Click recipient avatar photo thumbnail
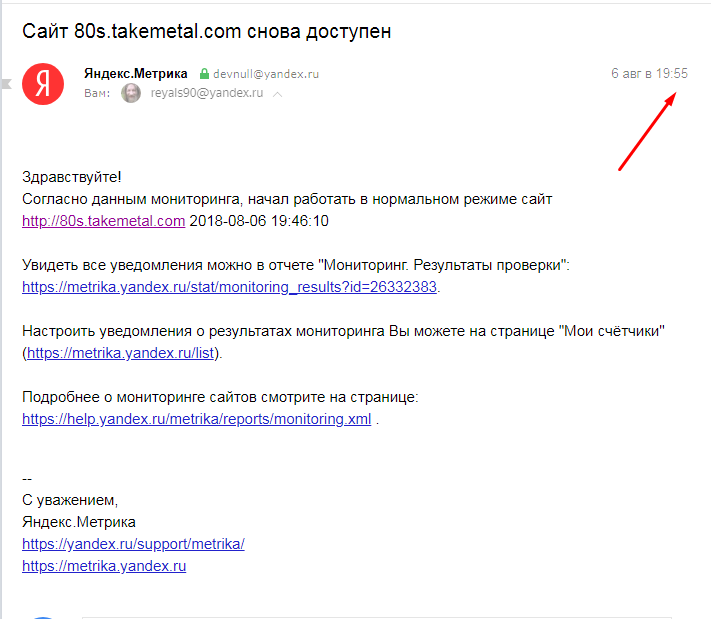 [131, 93]
